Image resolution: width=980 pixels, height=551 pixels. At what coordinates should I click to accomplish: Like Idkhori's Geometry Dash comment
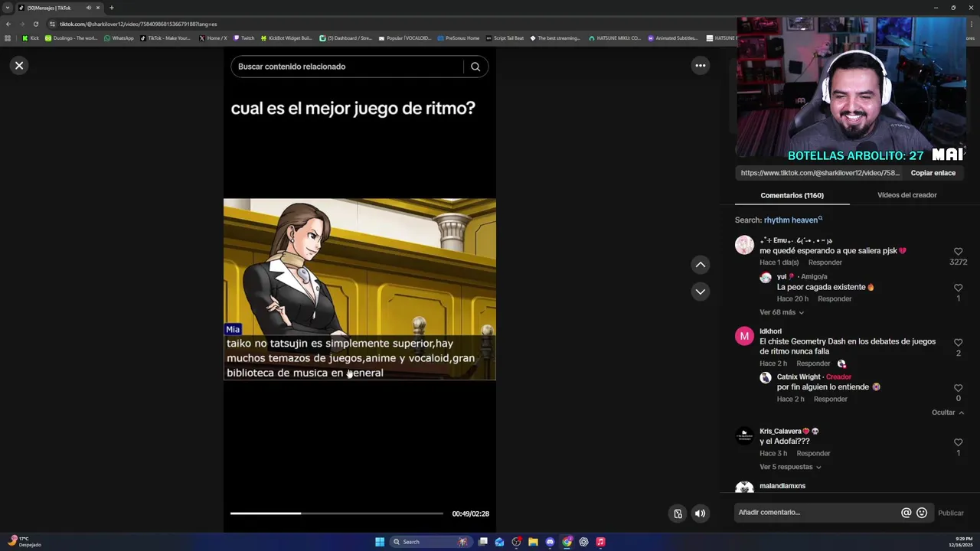click(958, 343)
